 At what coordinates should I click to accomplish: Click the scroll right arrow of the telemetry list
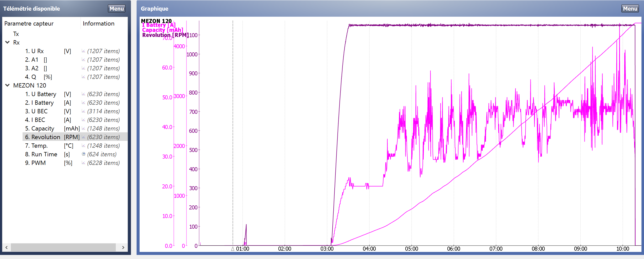[123, 247]
